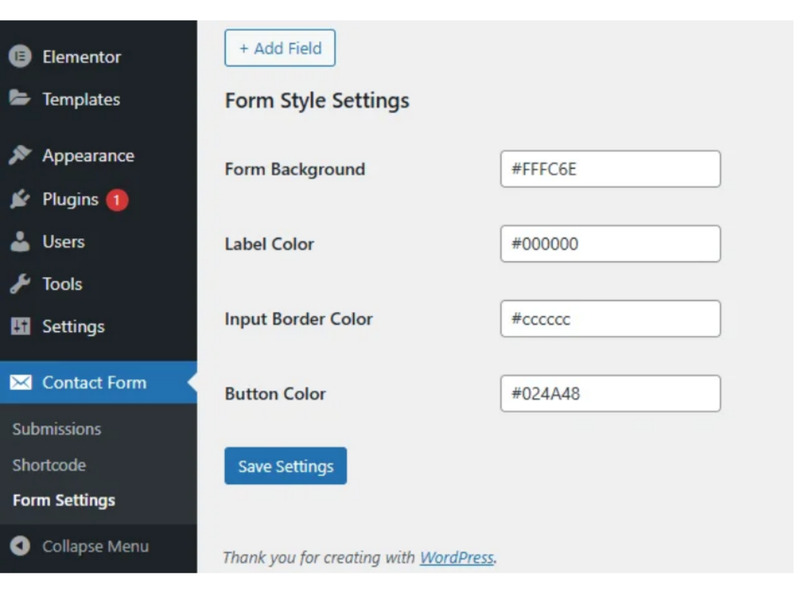Screen dimensions: 800x600
Task: Open the Contact Form menu
Action: pos(95,382)
